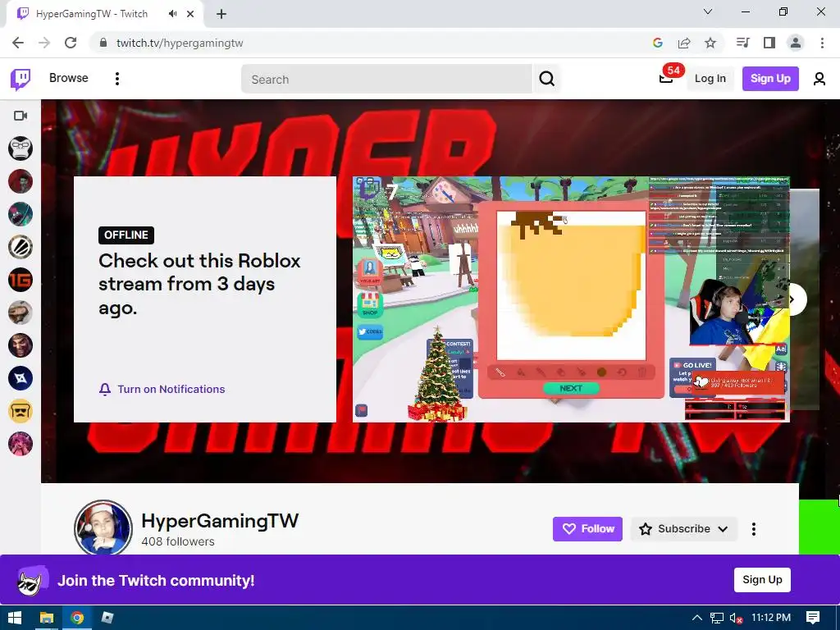Open a new browser tab
This screenshot has height=630, width=840.
point(221,14)
